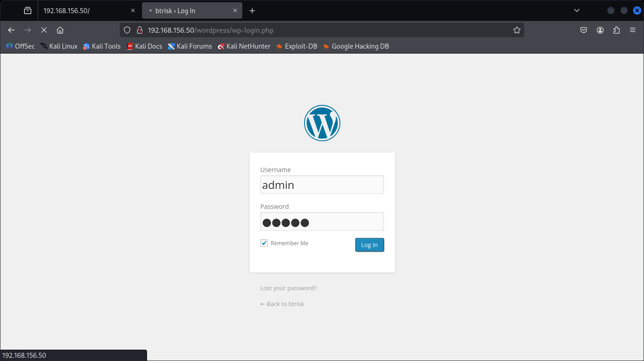Click the Username input field
Image resolution: width=644 pixels, height=361 pixels.
click(x=322, y=185)
